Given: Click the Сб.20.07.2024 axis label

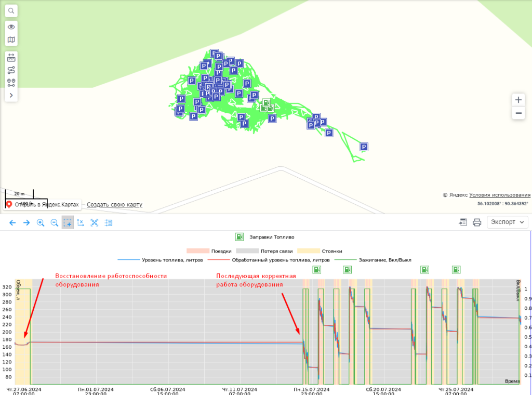Looking at the screenshot, I should click(x=383, y=391).
